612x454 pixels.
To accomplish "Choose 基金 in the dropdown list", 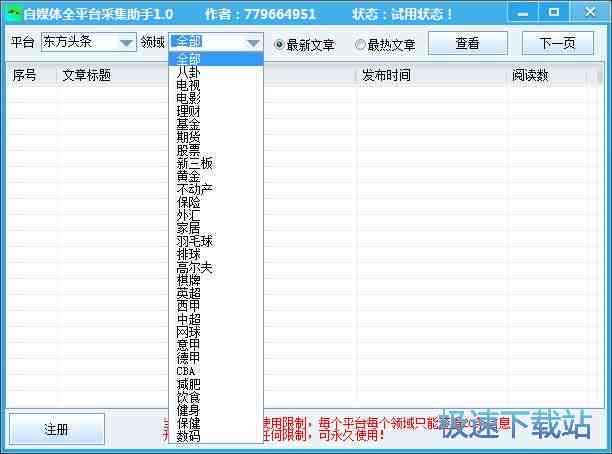I will click(x=216, y=124).
